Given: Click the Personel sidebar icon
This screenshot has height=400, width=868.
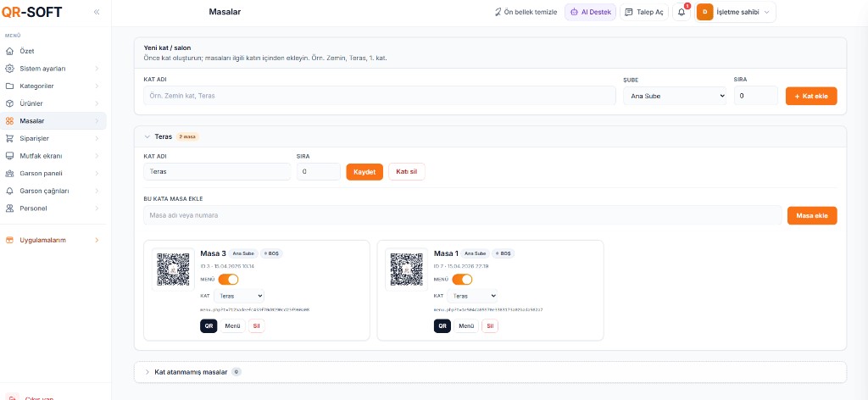Looking at the screenshot, I should tap(9, 208).
